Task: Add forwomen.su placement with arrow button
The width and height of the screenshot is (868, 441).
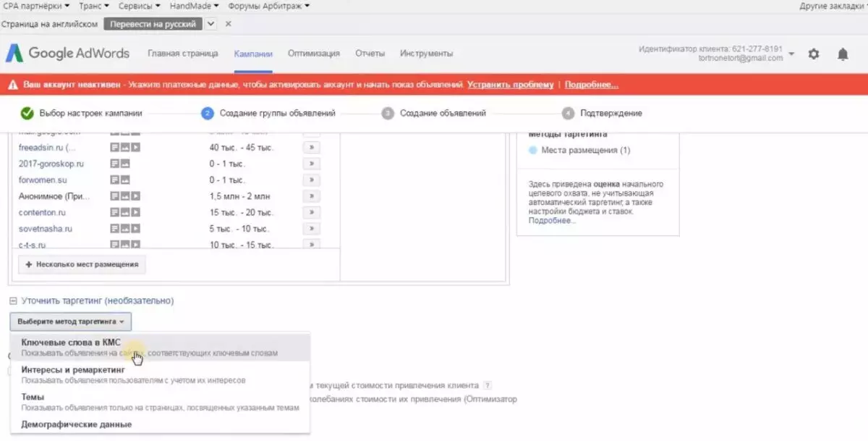Action: coord(311,180)
